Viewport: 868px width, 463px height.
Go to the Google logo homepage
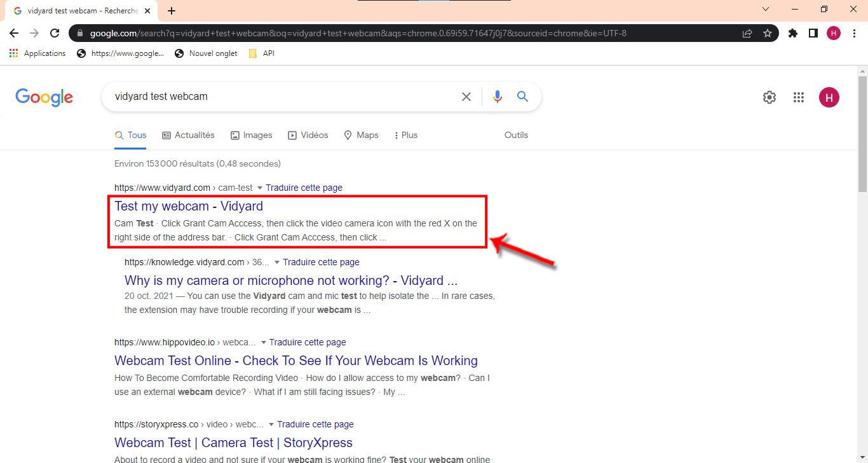click(x=44, y=97)
